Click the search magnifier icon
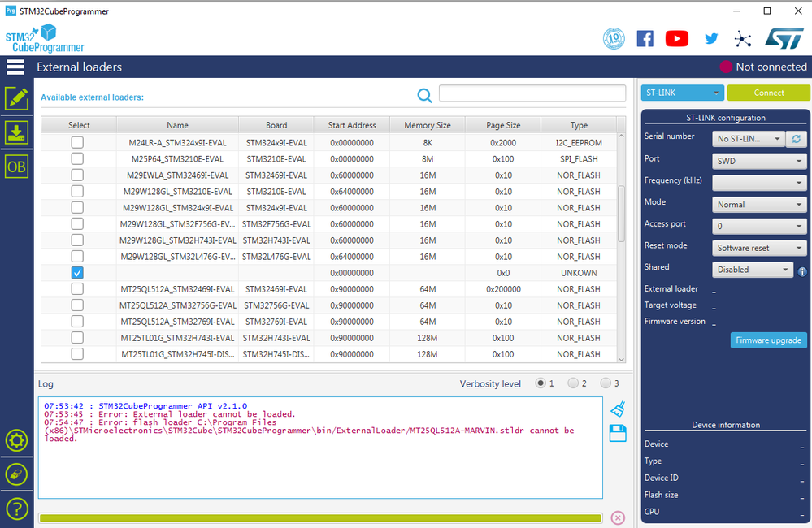The image size is (812, 528). coord(424,95)
